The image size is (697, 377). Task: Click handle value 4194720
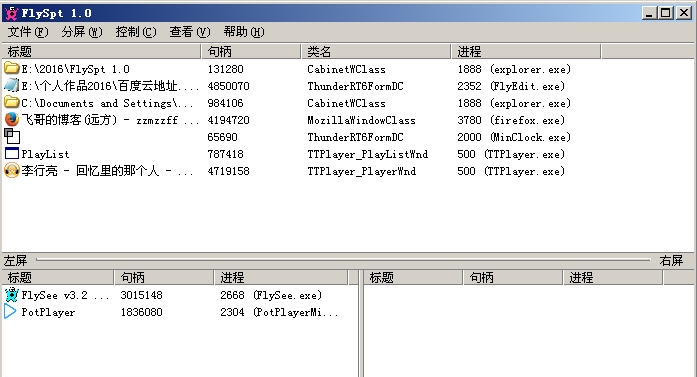[228, 120]
